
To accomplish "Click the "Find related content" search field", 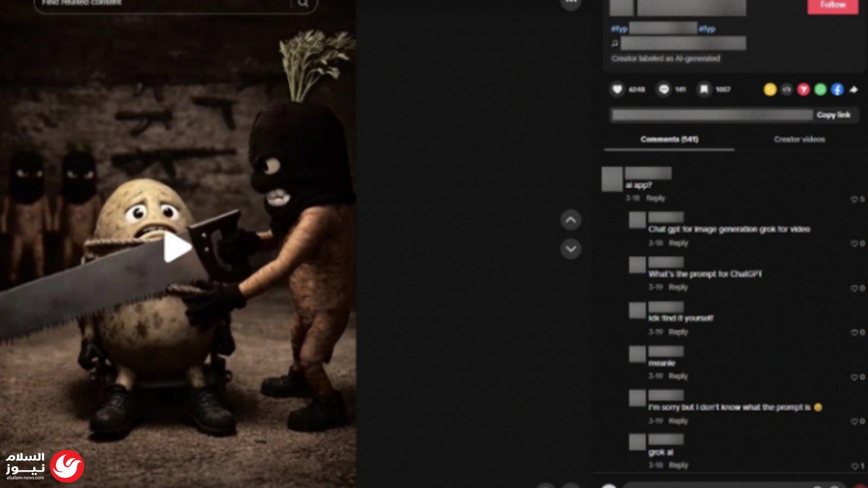I will pos(163,3).
